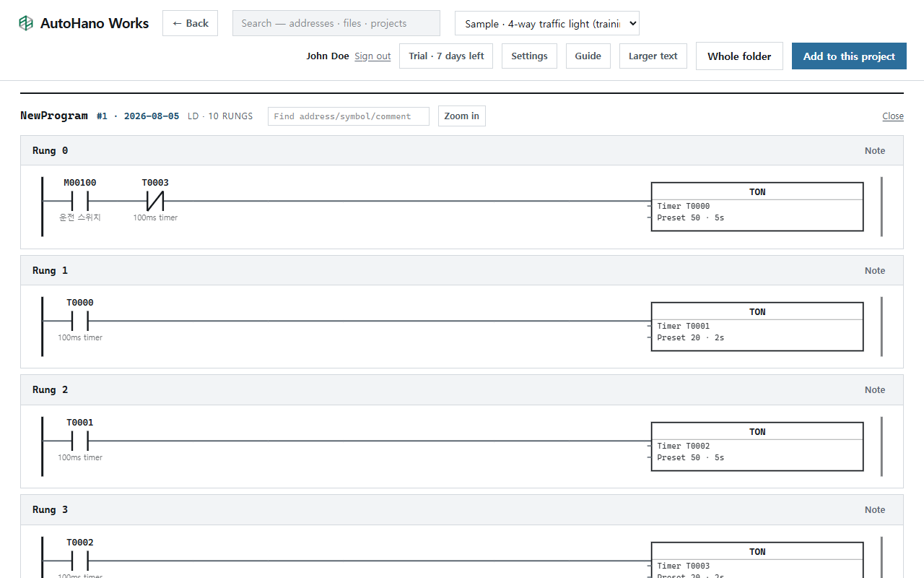Open the Guide page
The width and height of the screenshot is (924, 578).
[588, 56]
